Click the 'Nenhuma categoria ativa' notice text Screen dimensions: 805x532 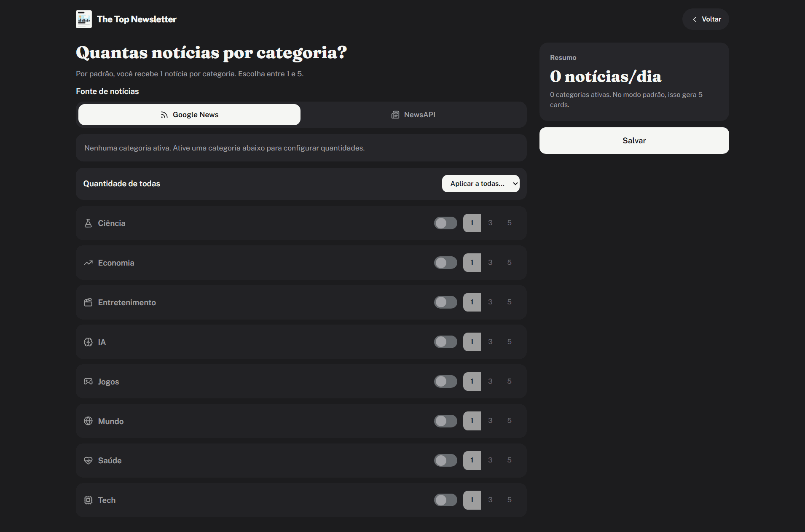[224, 148]
